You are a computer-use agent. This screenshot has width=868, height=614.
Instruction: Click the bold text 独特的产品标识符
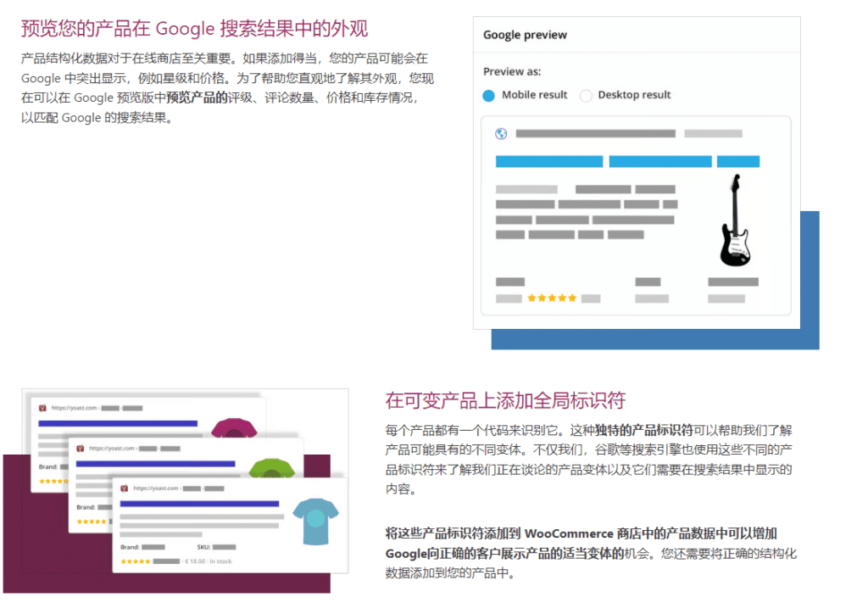point(644,430)
